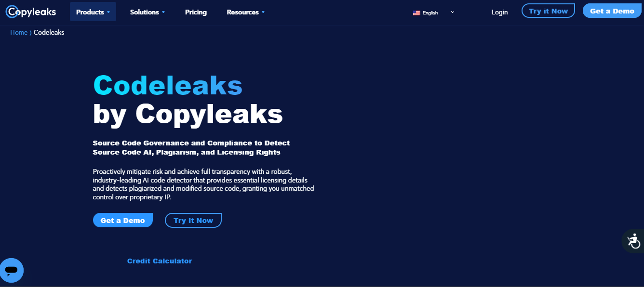The image size is (644, 287).
Task: Click the Login option
Action: tap(499, 12)
